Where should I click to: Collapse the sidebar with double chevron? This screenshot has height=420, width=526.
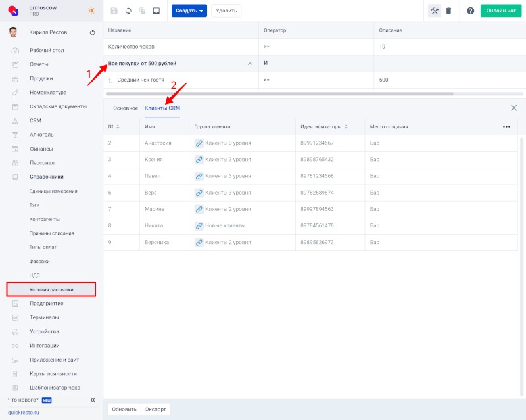click(93, 400)
